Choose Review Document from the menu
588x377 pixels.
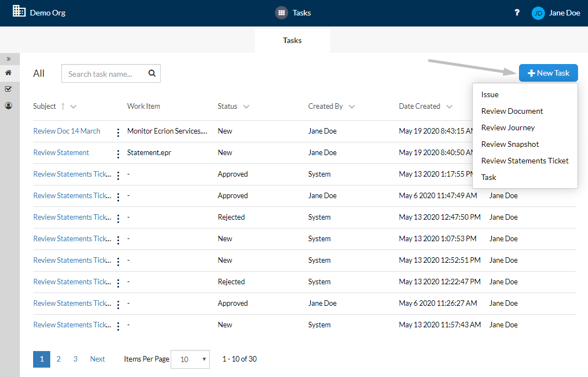click(512, 111)
